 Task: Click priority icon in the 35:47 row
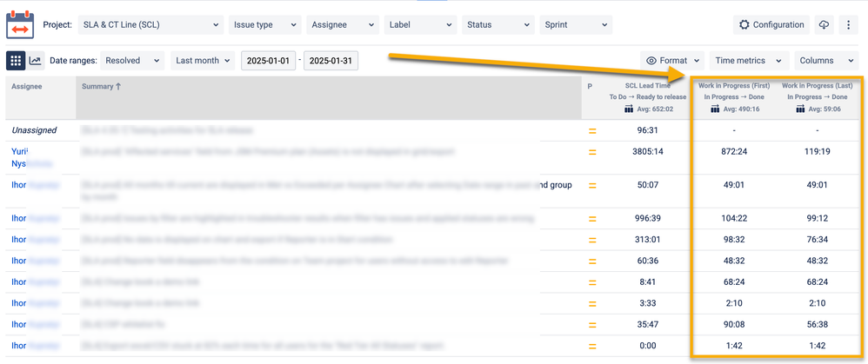[591, 325]
